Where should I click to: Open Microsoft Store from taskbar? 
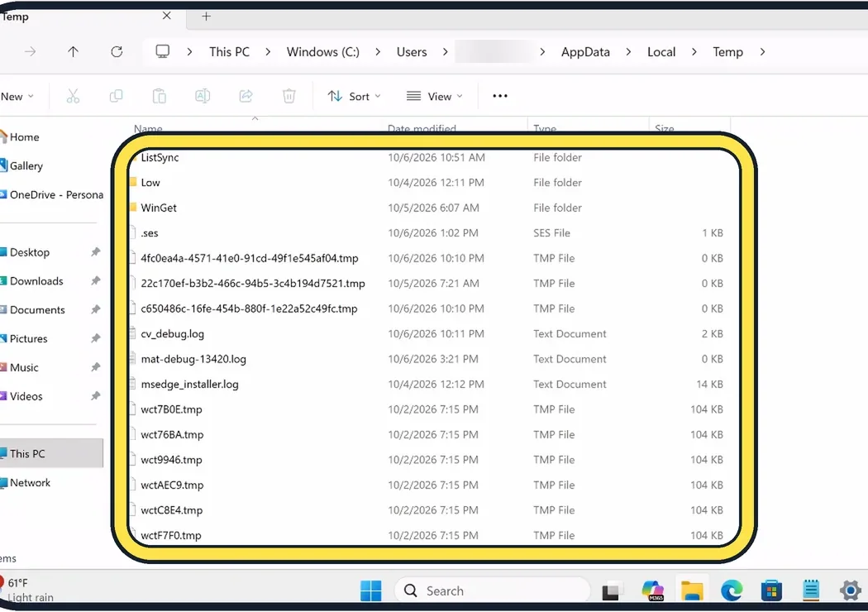click(771, 590)
